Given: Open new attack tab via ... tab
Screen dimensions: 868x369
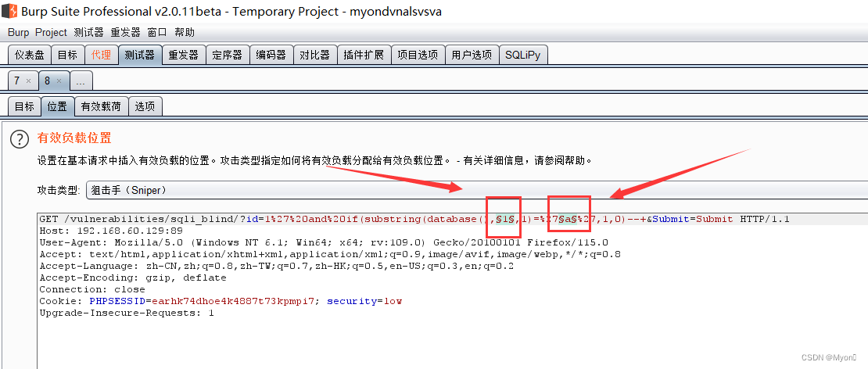Looking at the screenshot, I should pos(81,81).
